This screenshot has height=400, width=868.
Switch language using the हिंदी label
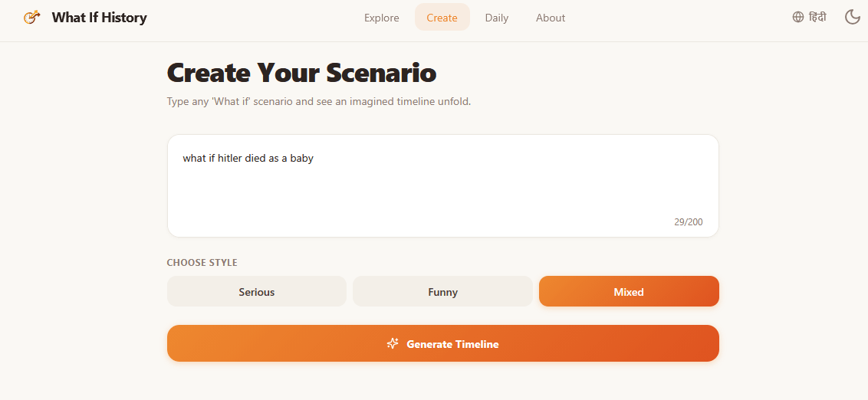pyautogui.click(x=817, y=17)
